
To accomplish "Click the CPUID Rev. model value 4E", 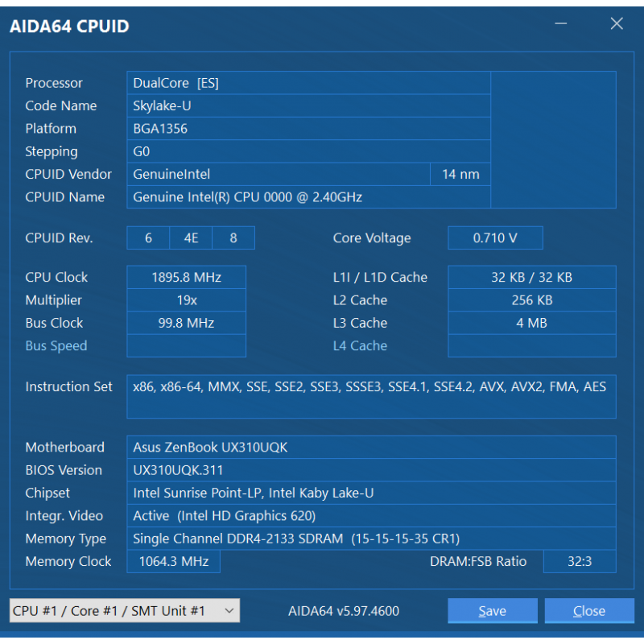I will 191,237.
